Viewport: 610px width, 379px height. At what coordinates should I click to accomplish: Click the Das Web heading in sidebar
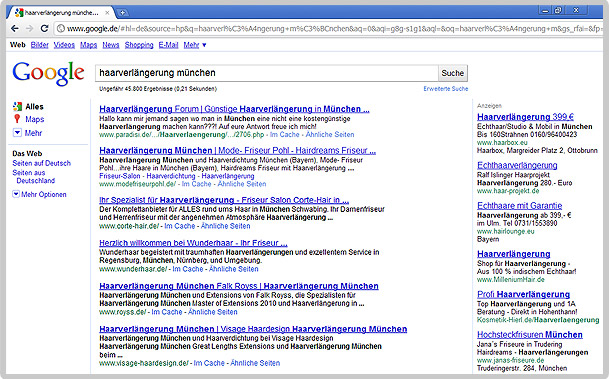click(x=27, y=153)
